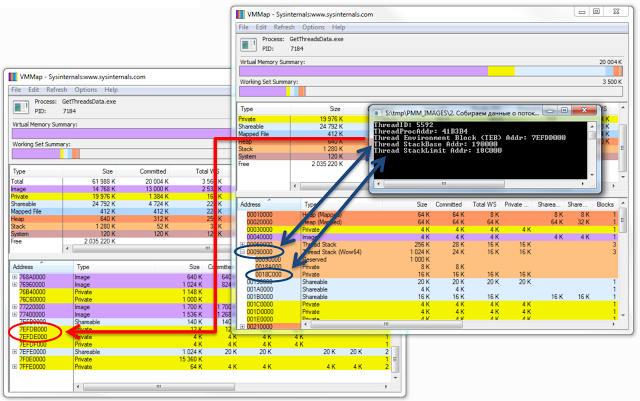Select the 76B40000 Private row
640x401 pixels.
tap(121, 292)
